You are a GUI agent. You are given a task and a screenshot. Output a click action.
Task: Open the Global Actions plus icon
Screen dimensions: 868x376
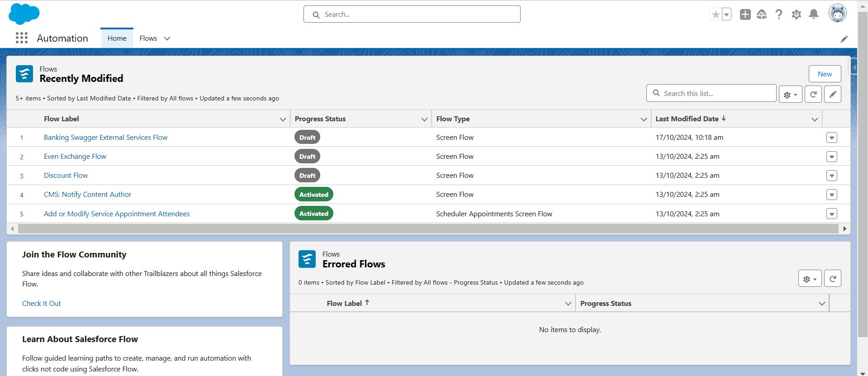(x=745, y=14)
